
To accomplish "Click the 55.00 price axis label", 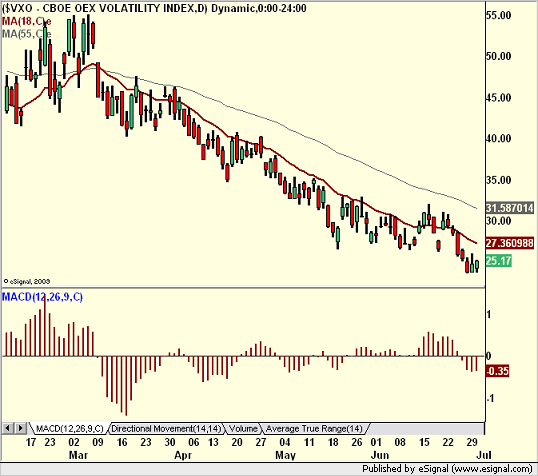I will coord(499,15).
